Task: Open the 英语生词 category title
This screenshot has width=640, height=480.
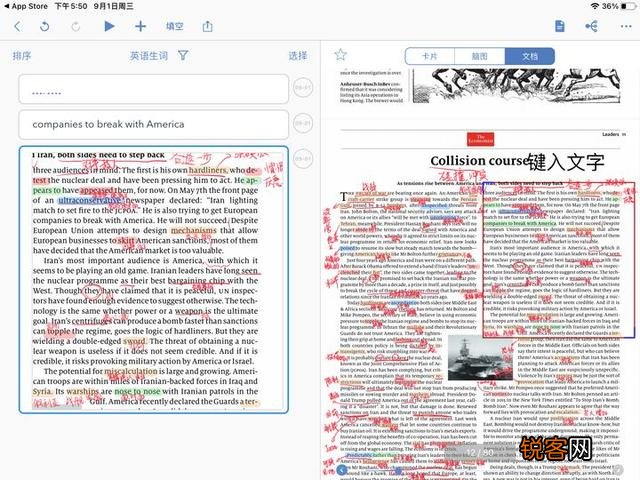Action: 149,56
